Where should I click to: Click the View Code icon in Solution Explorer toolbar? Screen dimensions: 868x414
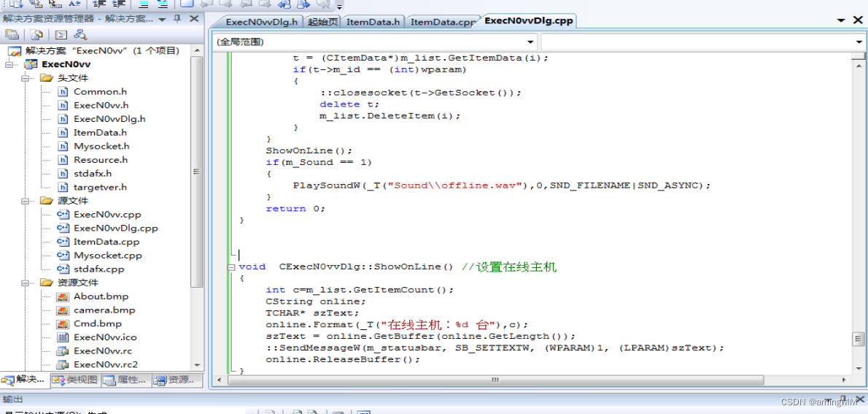[x=61, y=34]
